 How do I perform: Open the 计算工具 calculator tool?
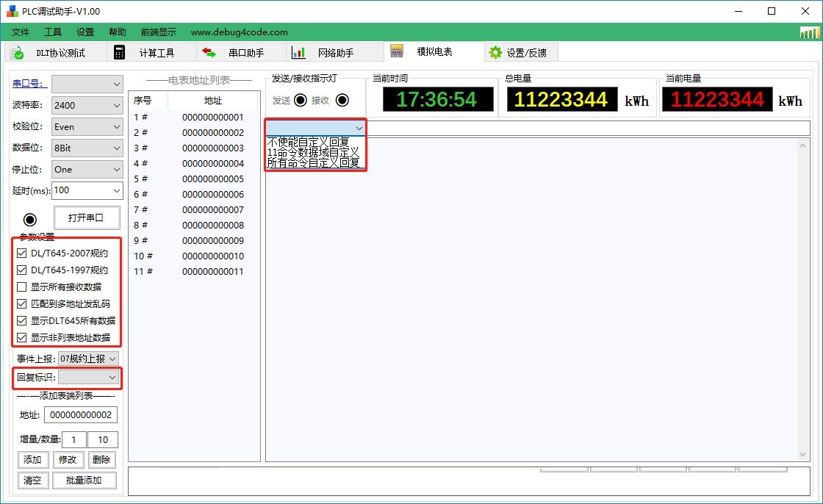coord(157,51)
